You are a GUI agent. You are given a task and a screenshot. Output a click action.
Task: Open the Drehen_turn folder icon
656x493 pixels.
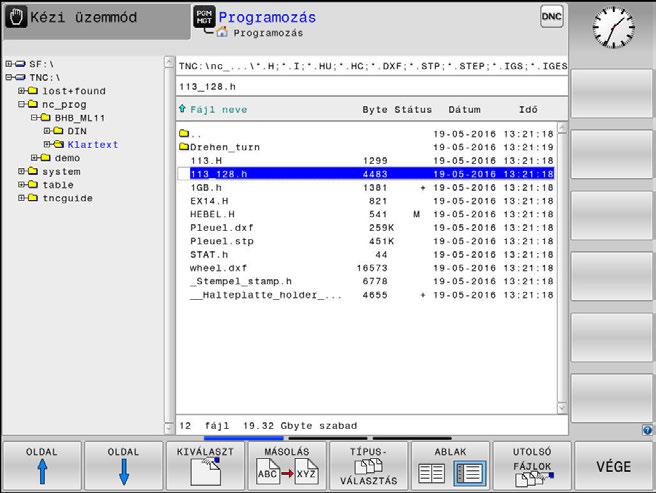pos(184,147)
